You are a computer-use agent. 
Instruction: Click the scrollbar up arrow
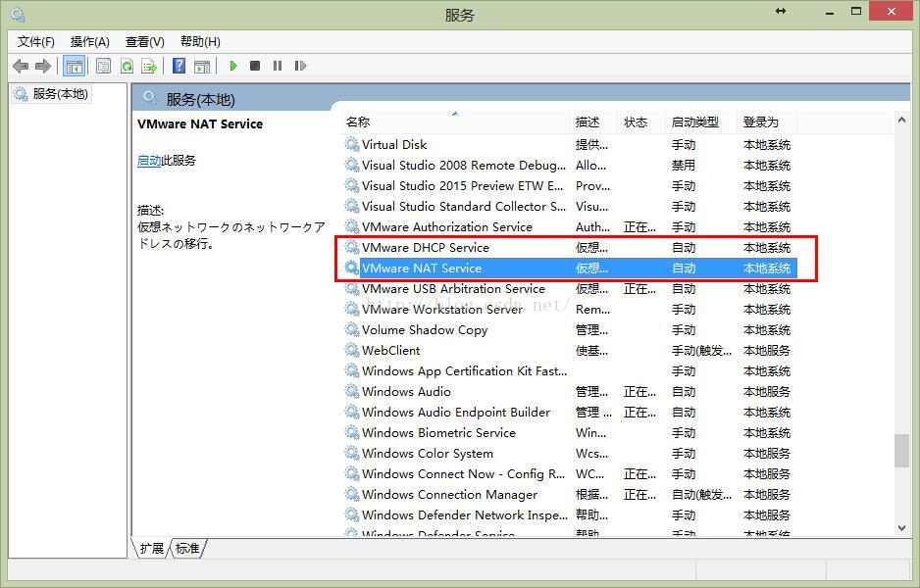tap(901, 120)
